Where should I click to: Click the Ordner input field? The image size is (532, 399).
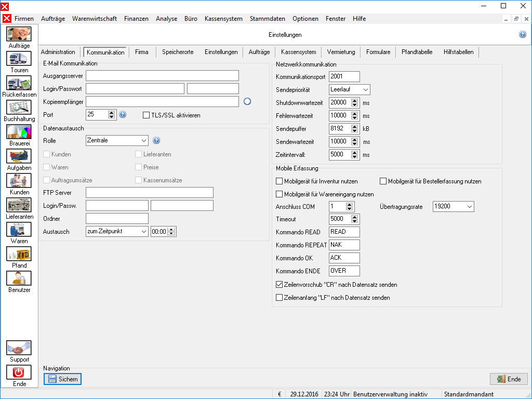click(117, 219)
